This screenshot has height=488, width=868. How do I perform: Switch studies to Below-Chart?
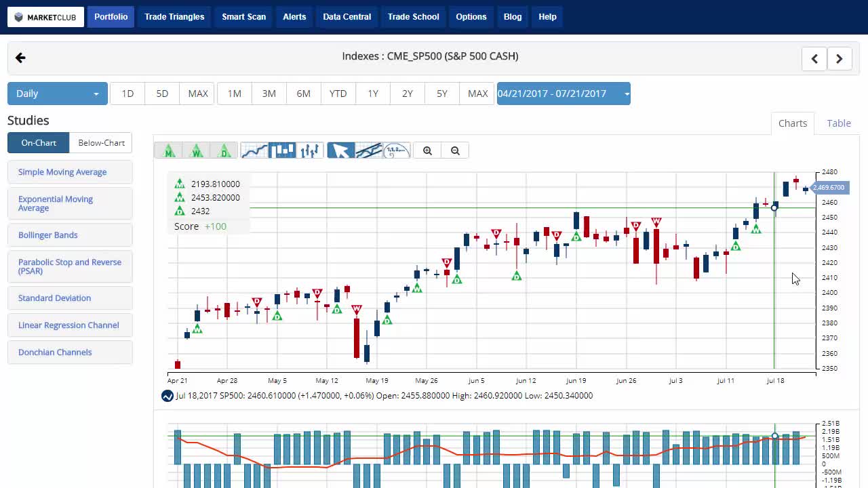coord(101,143)
